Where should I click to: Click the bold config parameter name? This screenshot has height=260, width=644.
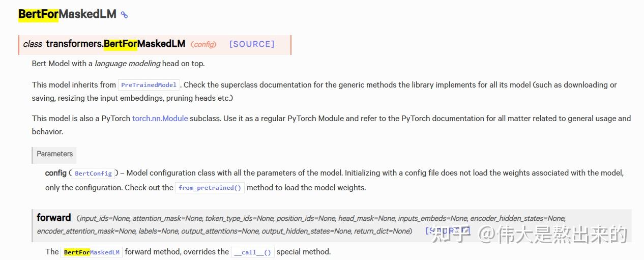point(55,173)
